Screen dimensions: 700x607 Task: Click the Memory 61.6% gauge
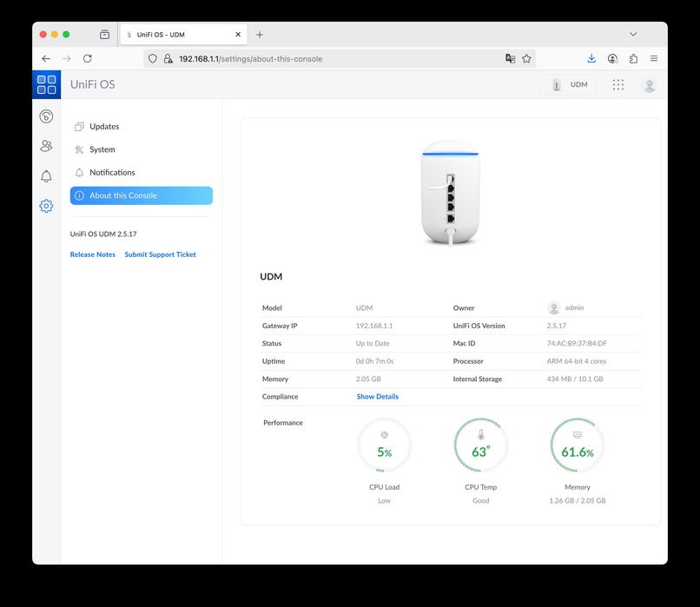click(x=578, y=445)
